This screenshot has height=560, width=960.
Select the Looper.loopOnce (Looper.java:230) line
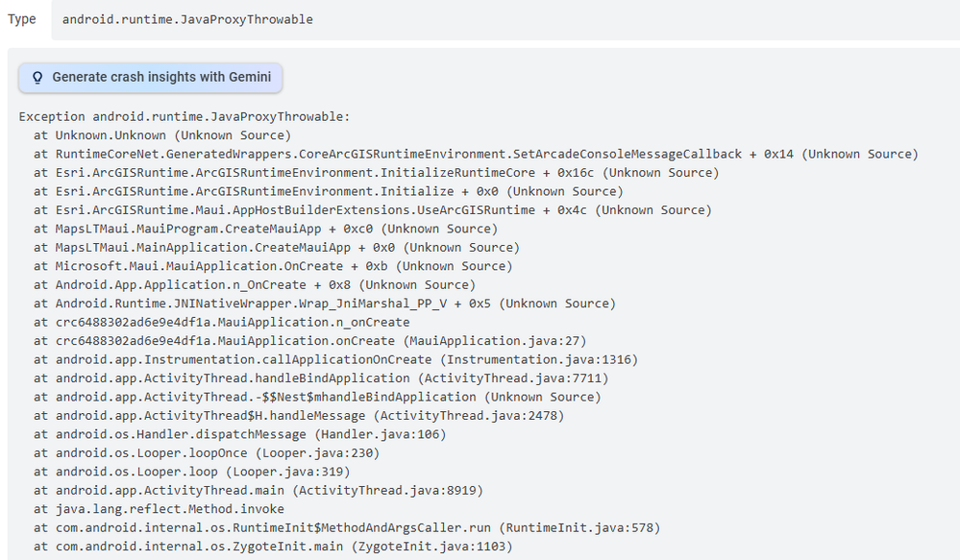pos(207,452)
